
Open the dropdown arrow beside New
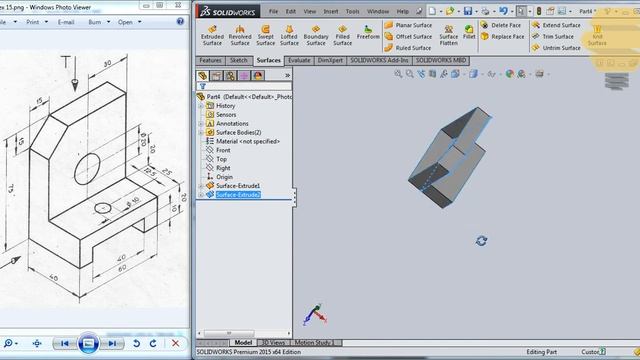click(441, 11)
